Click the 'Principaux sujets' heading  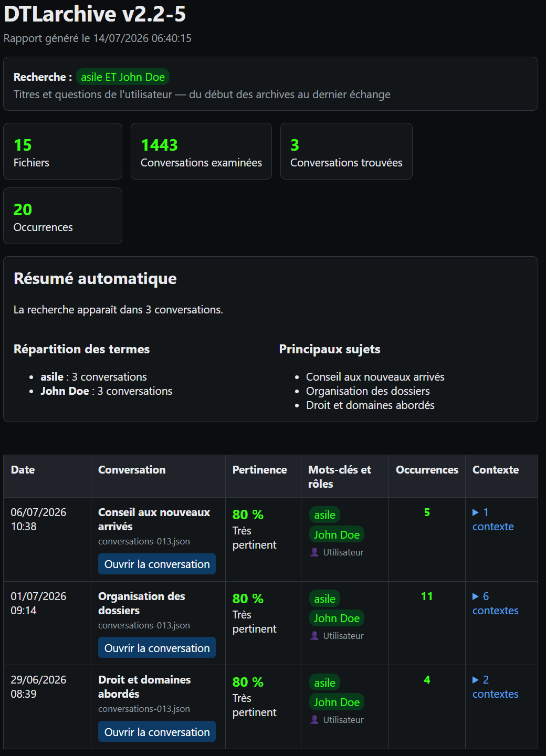(x=330, y=349)
